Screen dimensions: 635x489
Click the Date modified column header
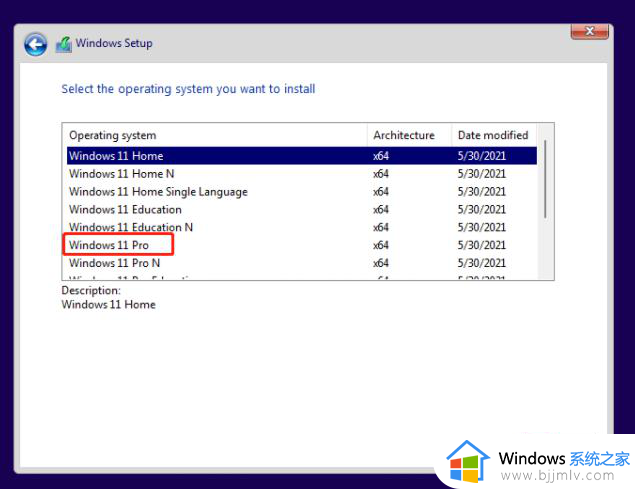tap(494, 135)
